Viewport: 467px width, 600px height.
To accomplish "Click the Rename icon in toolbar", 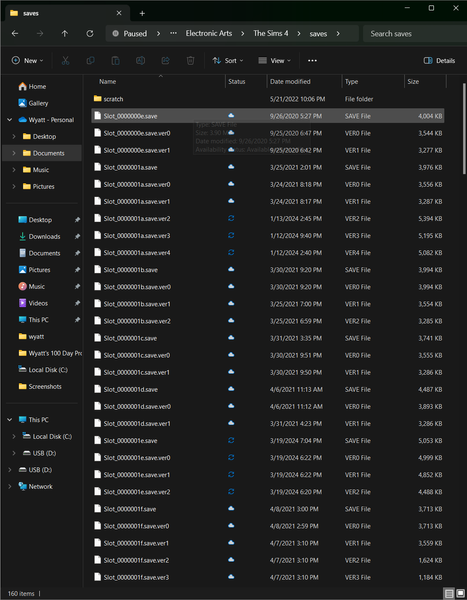I will [x=140, y=60].
